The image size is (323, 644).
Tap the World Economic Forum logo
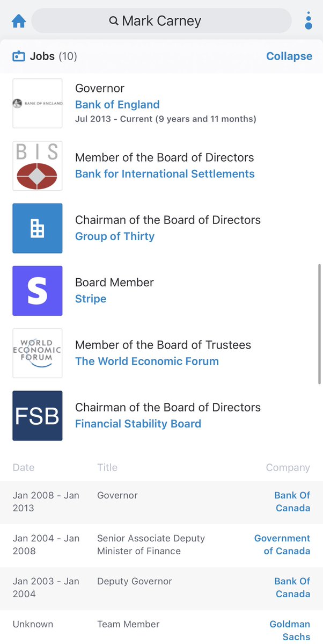click(38, 353)
